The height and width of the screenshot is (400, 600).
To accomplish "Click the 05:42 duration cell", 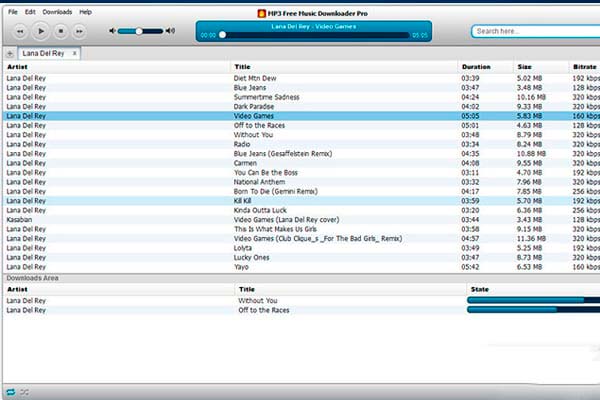I will pyautogui.click(x=470, y=267).
